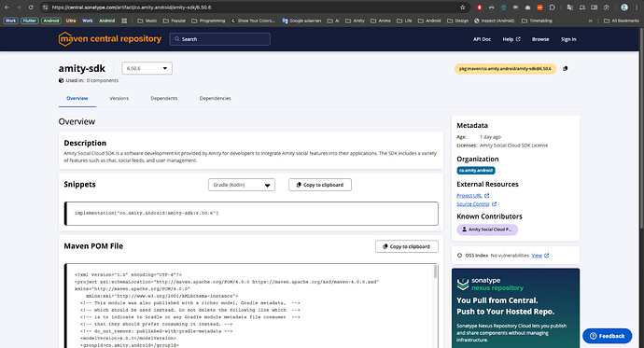644x348 pixels.
Task: Click the external link icon next to Source Control
Action: pos(494,204)
